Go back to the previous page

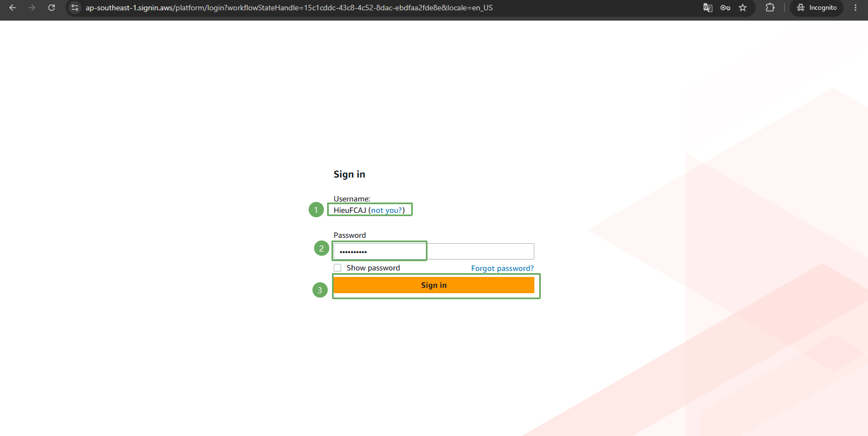pyautogui.click(x=12, y=8)
